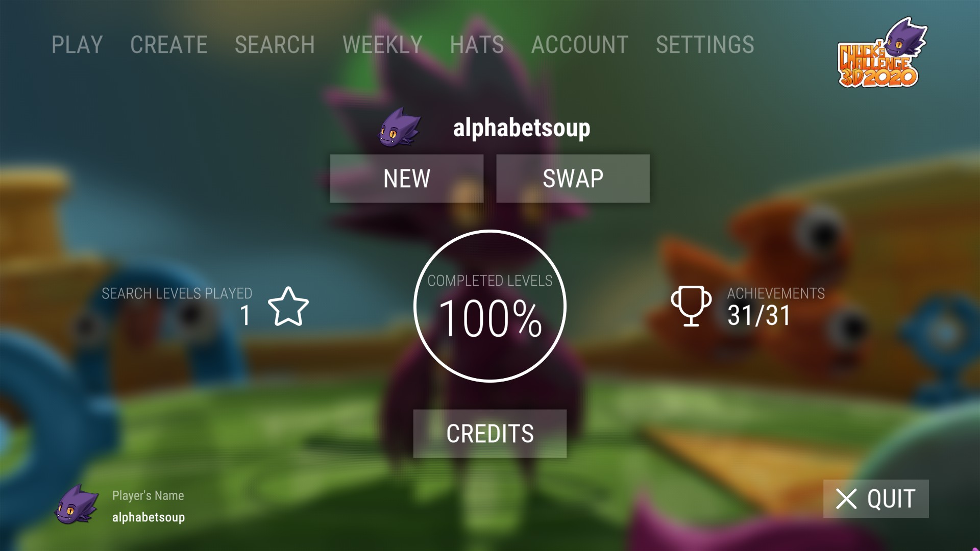Viewport: 980px width, 551px height.
Task: Click the 31/31 achievements counter
Action: pyautogui.click(x=759, y=315)
